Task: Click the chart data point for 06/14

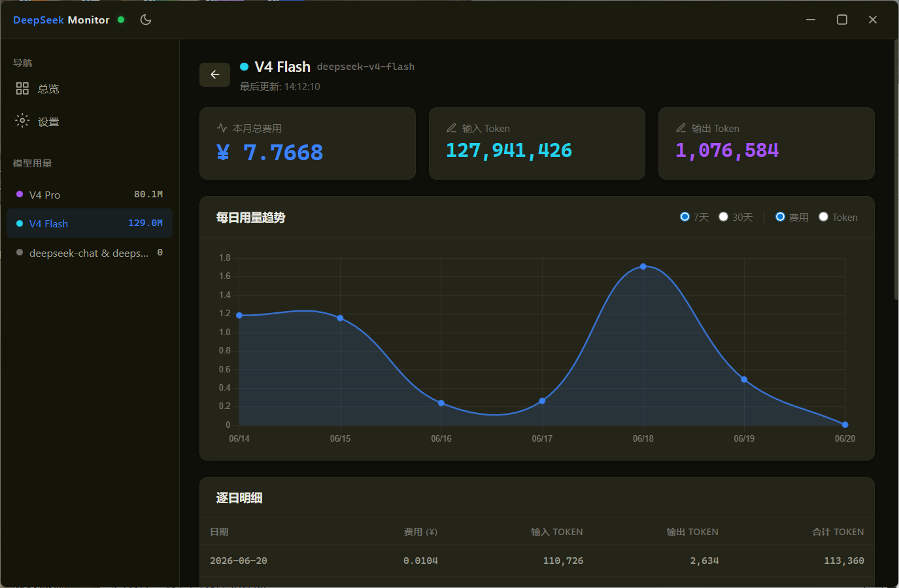Action: coord(239,316)
